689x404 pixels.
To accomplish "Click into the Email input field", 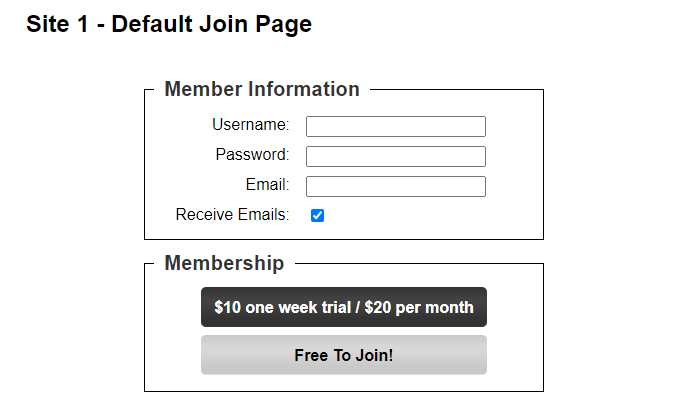I will point(395,186).
